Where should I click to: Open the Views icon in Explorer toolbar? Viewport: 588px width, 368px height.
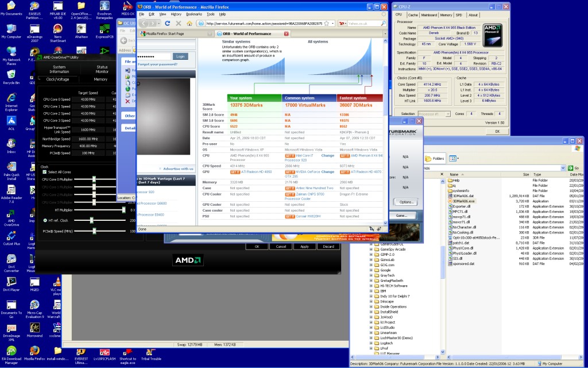click(454, 158)
